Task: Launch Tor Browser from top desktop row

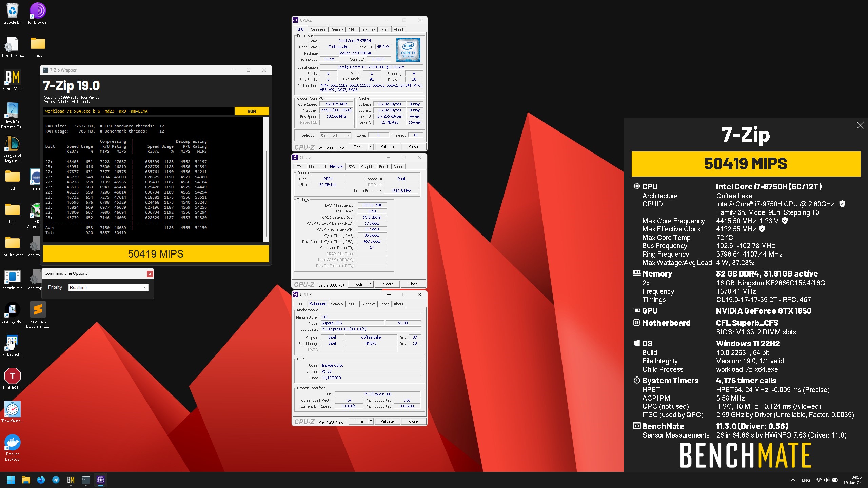Action: point(38,14)
